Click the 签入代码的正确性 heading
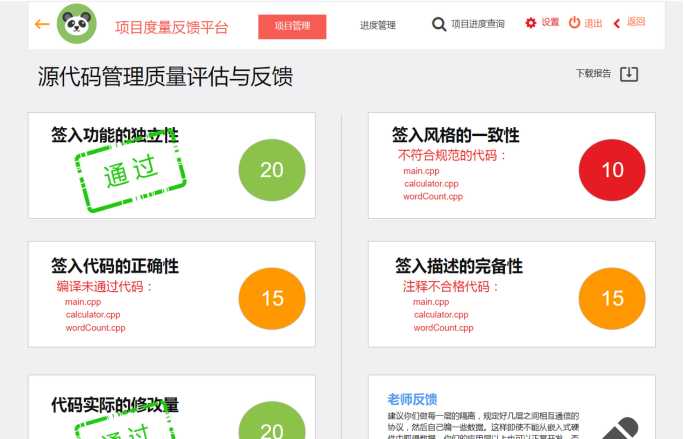This screenshot has width=684, height=439. 115,266
